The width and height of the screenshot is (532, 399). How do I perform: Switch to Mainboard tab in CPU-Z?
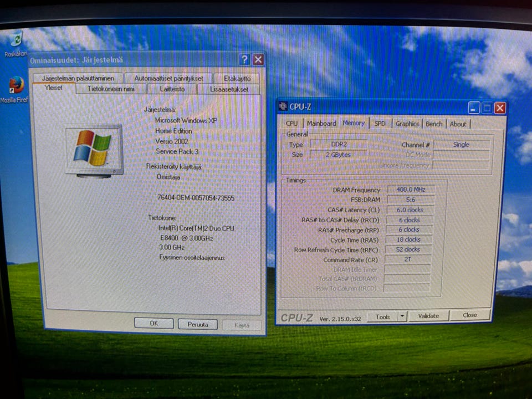pos(321,124)
